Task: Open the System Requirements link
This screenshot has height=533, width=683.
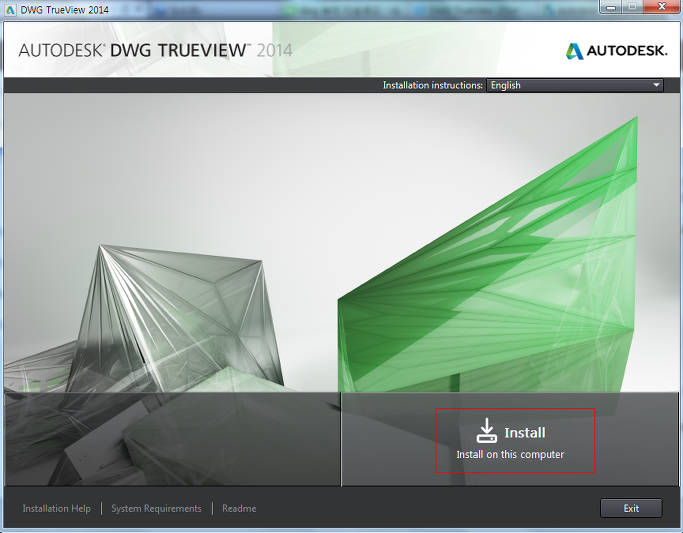Action: click(156, 509)
